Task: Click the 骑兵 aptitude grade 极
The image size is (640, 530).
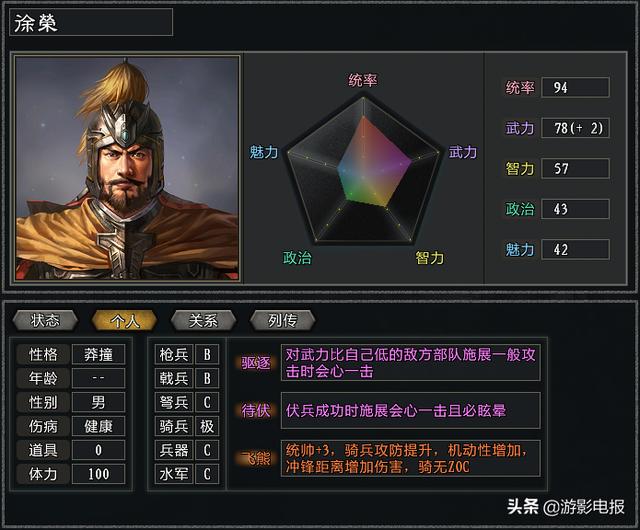Action: coord(207,426)
